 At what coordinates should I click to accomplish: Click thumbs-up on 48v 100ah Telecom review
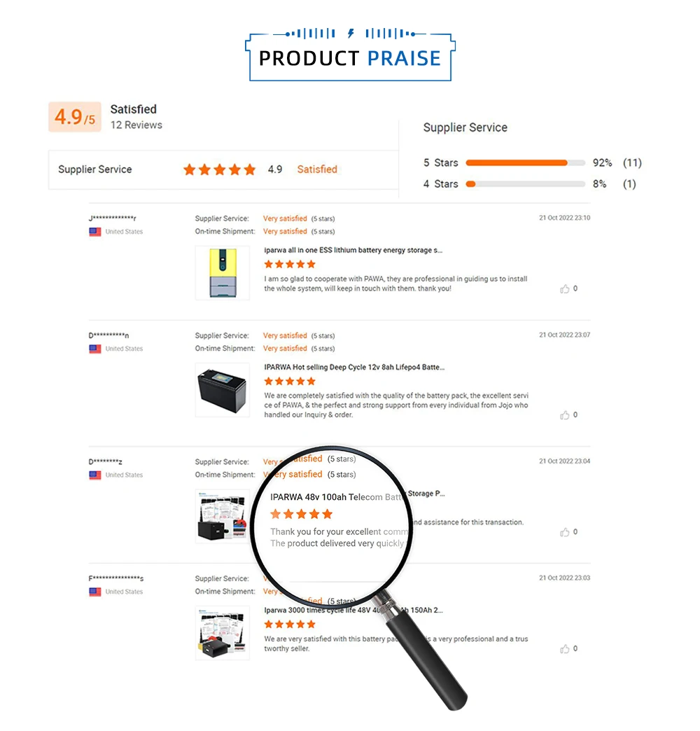(x=564, y=532)
